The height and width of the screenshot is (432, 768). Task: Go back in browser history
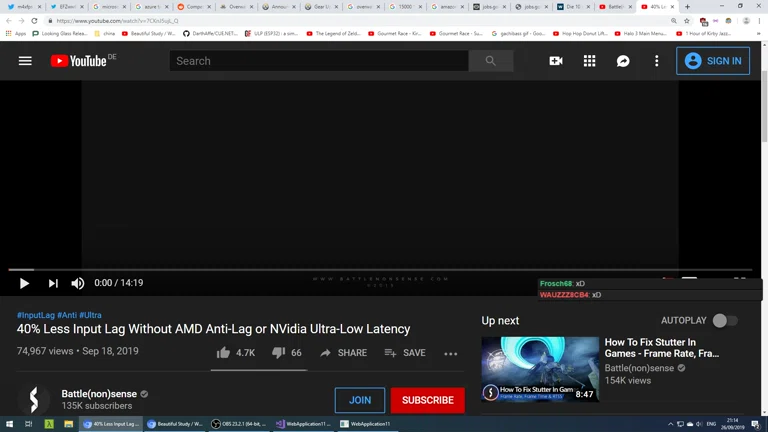pos(9,21)
